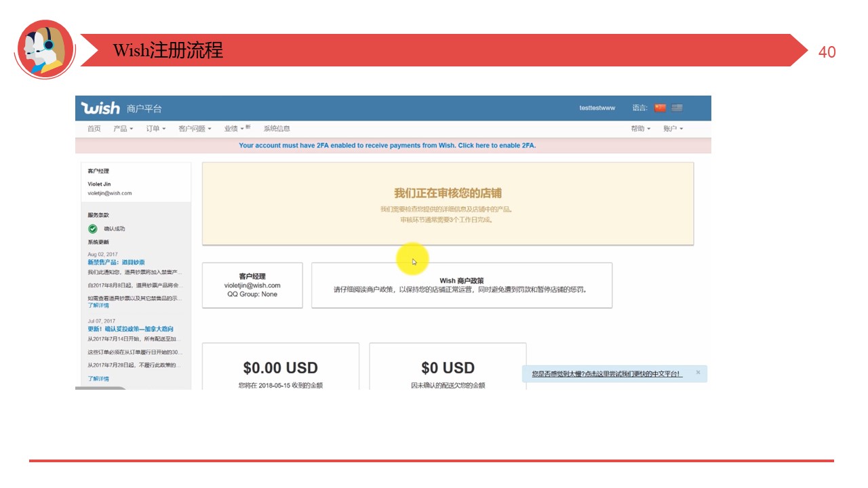Open the 系统信息 menu item

tap(277, 129)
